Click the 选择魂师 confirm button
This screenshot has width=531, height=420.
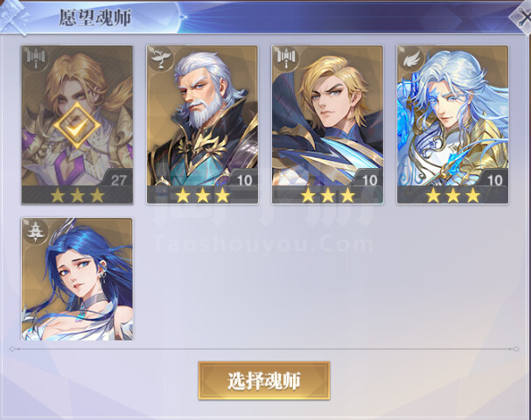264,381
